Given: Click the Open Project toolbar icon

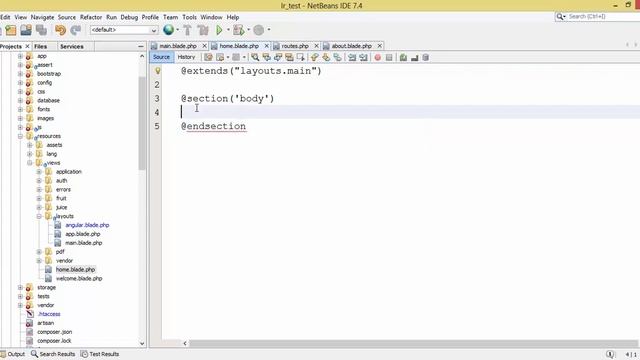Looking at the screenshot, I should (x=26, y=30).
